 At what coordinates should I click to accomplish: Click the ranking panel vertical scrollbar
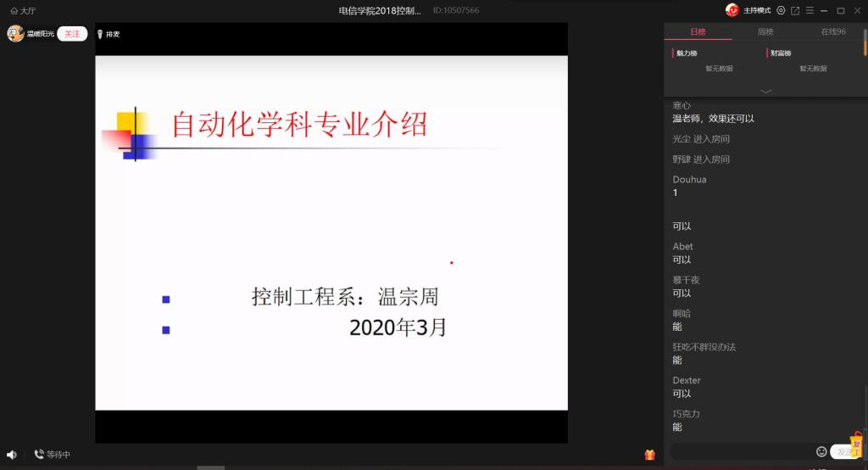tap(865, 42)
